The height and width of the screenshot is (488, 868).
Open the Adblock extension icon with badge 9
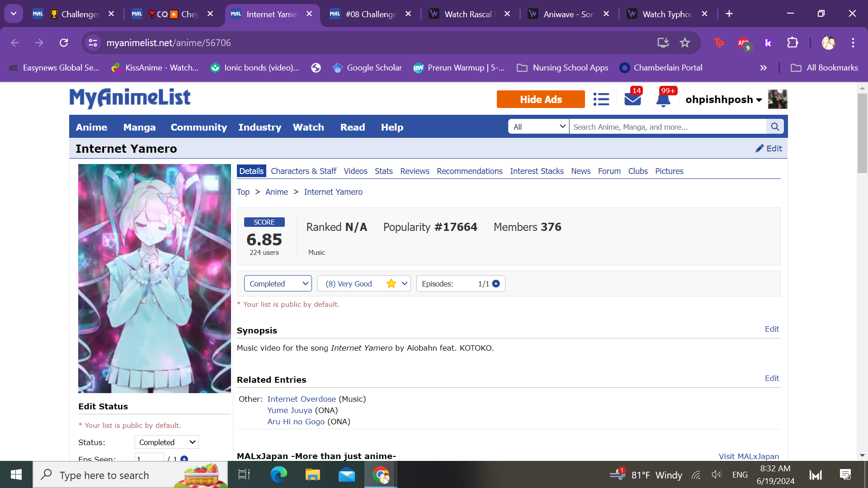click(x=744, y=43)
